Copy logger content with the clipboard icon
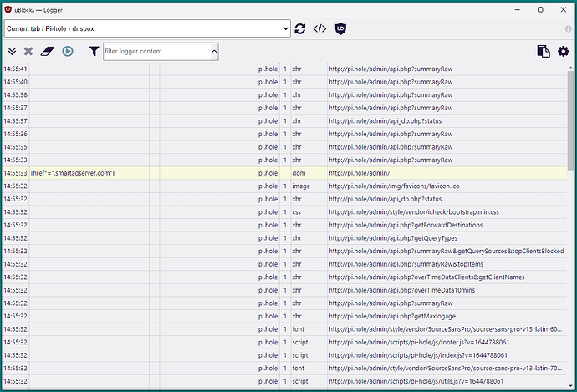The image size is (577, 392). (544, 51)
